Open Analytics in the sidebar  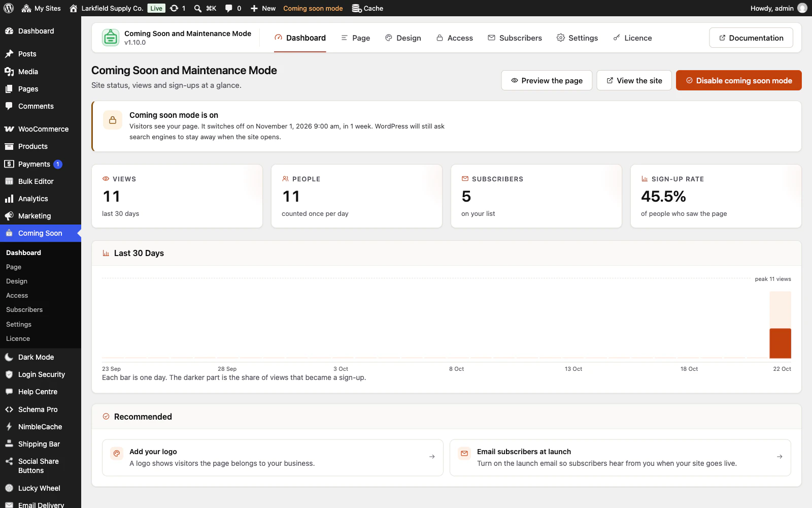(x=41, y=199)
